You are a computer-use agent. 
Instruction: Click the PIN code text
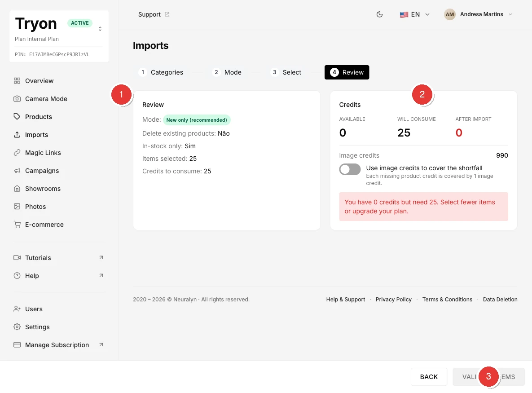52,54
